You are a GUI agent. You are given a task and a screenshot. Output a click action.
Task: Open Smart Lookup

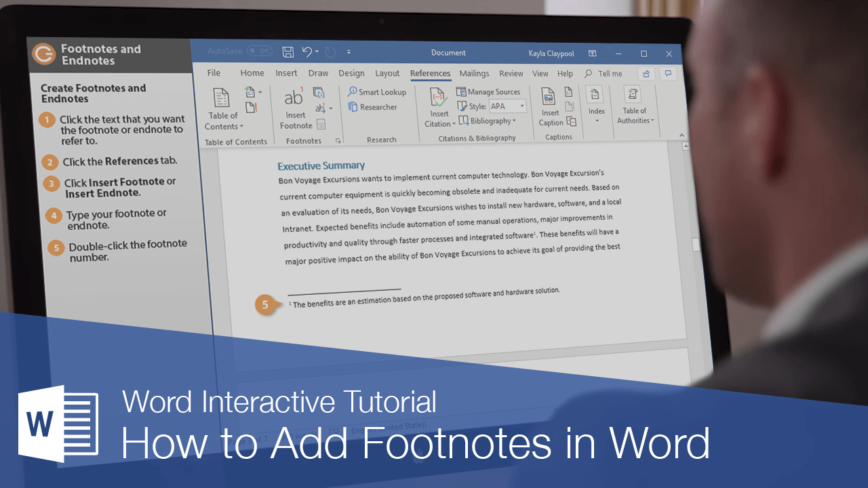pos(377,91)
